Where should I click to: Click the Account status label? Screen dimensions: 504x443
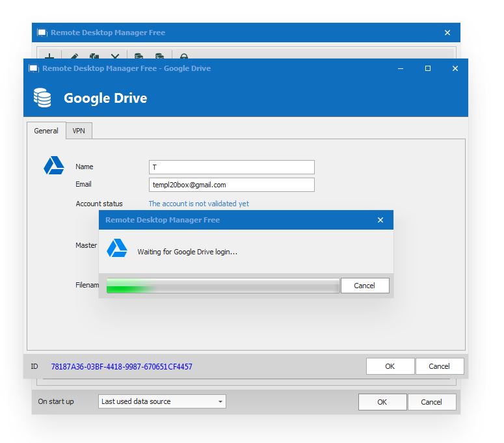99,204
